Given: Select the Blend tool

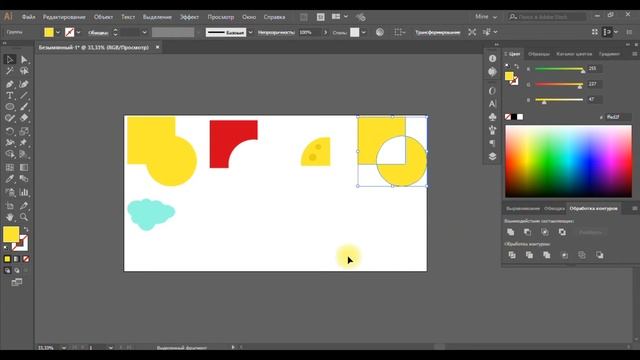Looking at the screenshot, I should tap(24, 179).
